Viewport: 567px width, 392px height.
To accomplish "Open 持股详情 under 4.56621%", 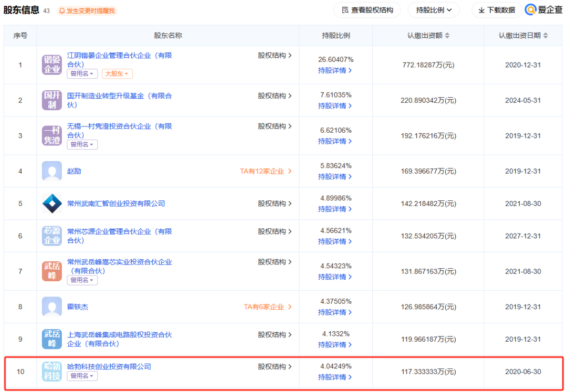I will tap(335, 241).
